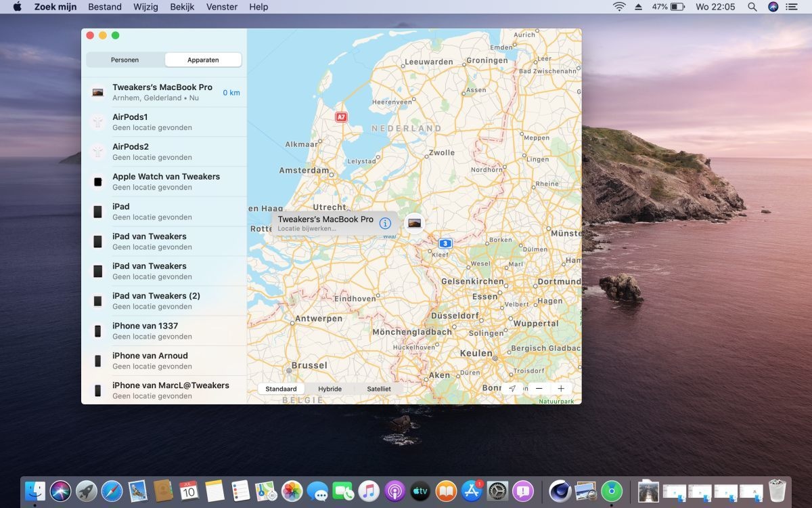Open the Wi-Fi status menu
812x508 pixels.
[619, 7]
